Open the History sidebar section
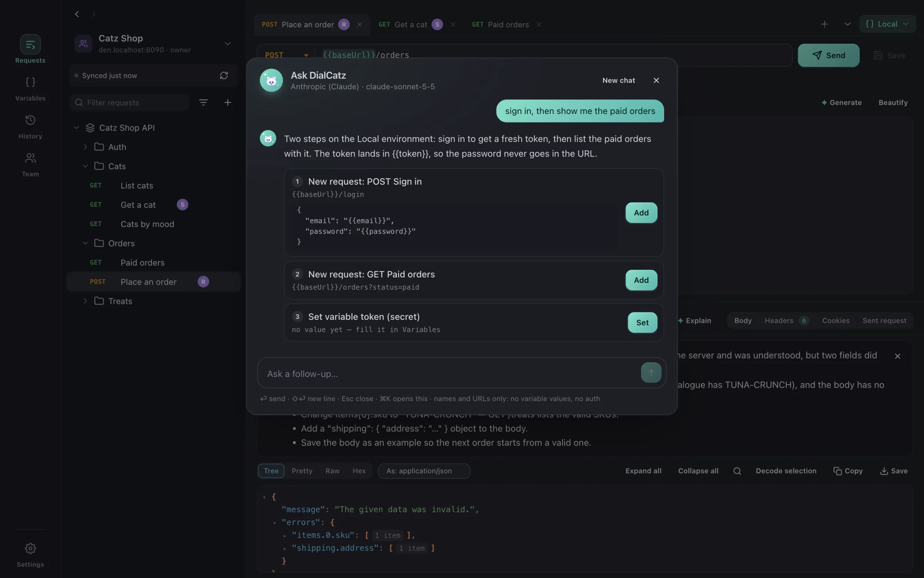The image size is (924, 578). coord(30,126)
